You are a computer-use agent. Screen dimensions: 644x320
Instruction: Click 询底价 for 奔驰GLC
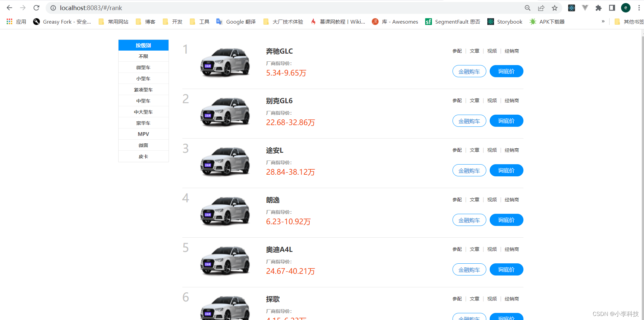pyautogui.click(x=507, y=71)
